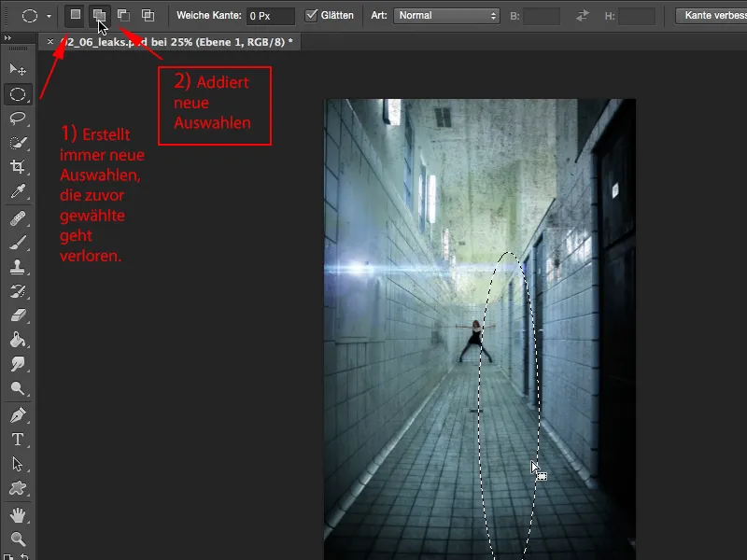Viewport: 747px width, 560px height.
Task: Select the horizontal Type tool
Action: pyautogui.click(x=17, y=439)
